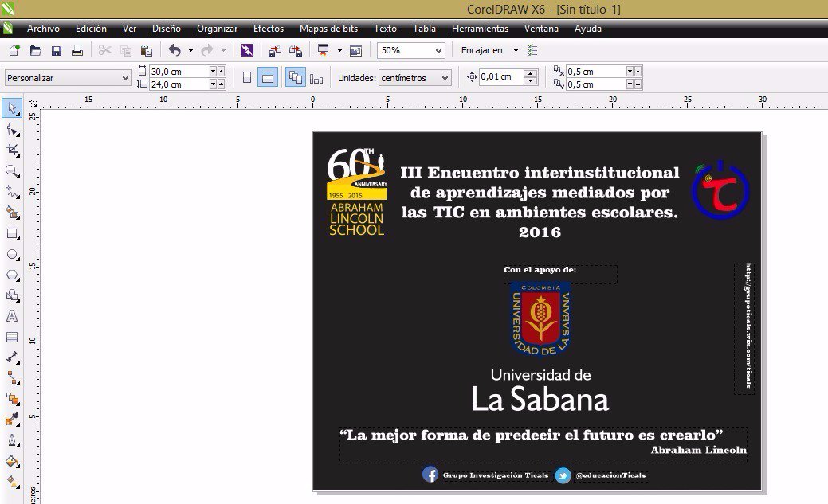Click the Redo arrow icon
This screenshot has width=828, height=504.
coord(207,50)
